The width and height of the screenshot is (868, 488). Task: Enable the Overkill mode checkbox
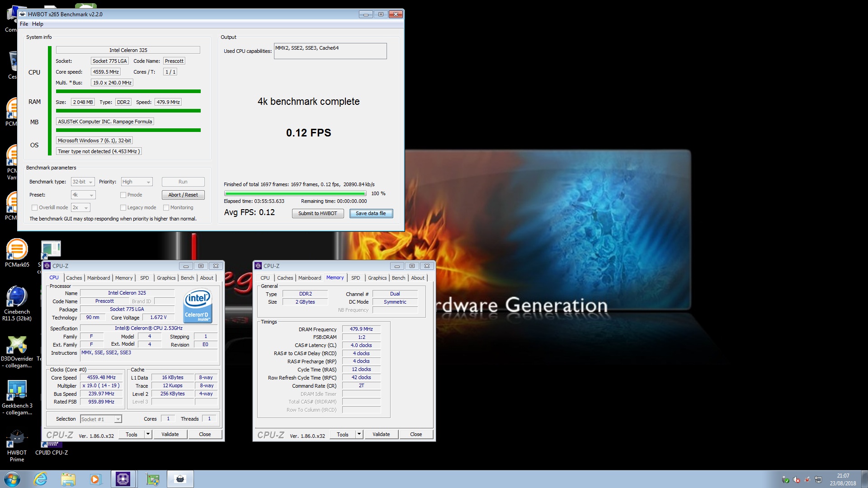(34, 207)
